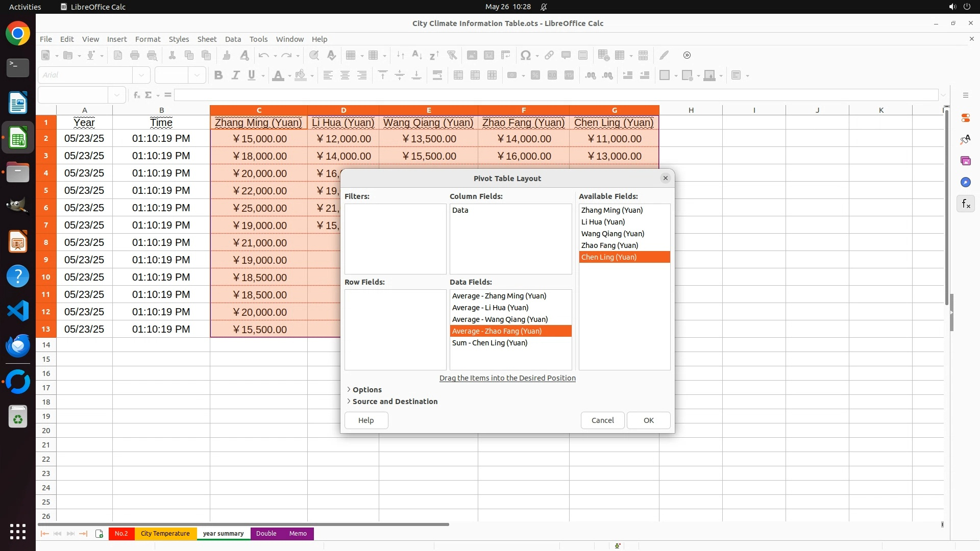This screenshot has height=551, width=980.
Task: Open sidebar Navigator compass icon
Action: [x=966, y=182]
